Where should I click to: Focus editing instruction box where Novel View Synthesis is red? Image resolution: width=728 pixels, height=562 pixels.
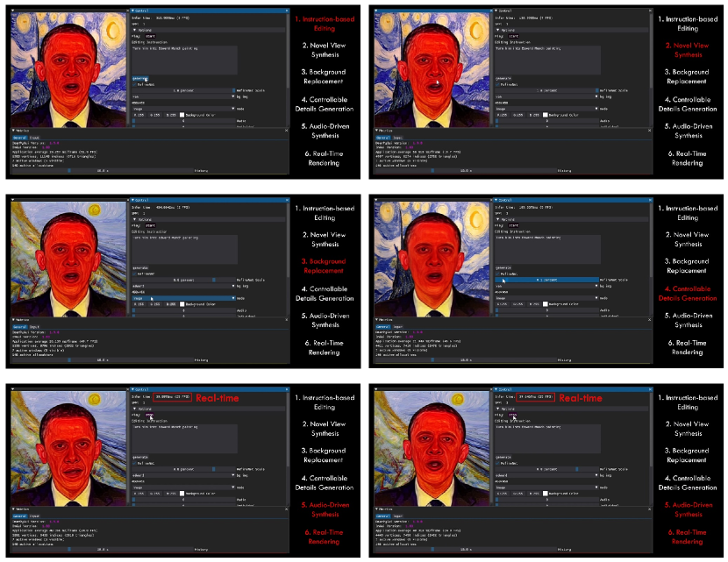(548, 60)
